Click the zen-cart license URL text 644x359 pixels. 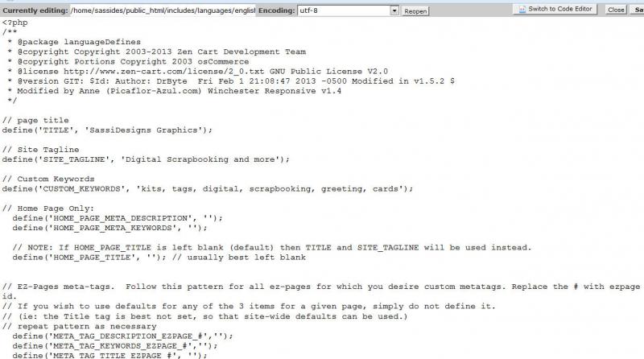click(164, 72)
